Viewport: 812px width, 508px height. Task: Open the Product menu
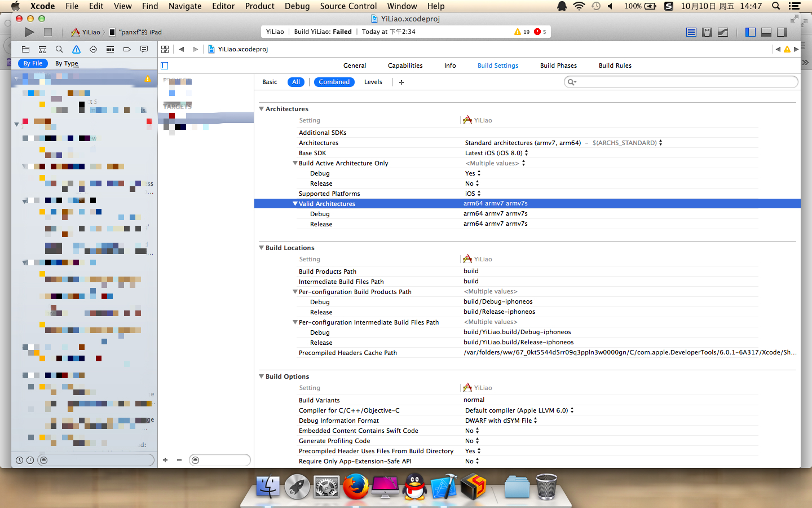(259, 6)
